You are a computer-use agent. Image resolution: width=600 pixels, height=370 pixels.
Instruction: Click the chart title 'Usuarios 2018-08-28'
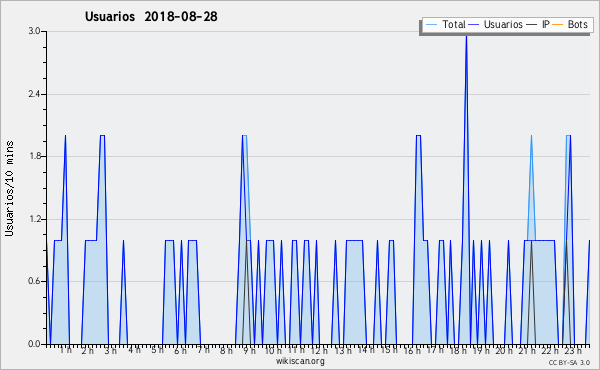(151, 16)
